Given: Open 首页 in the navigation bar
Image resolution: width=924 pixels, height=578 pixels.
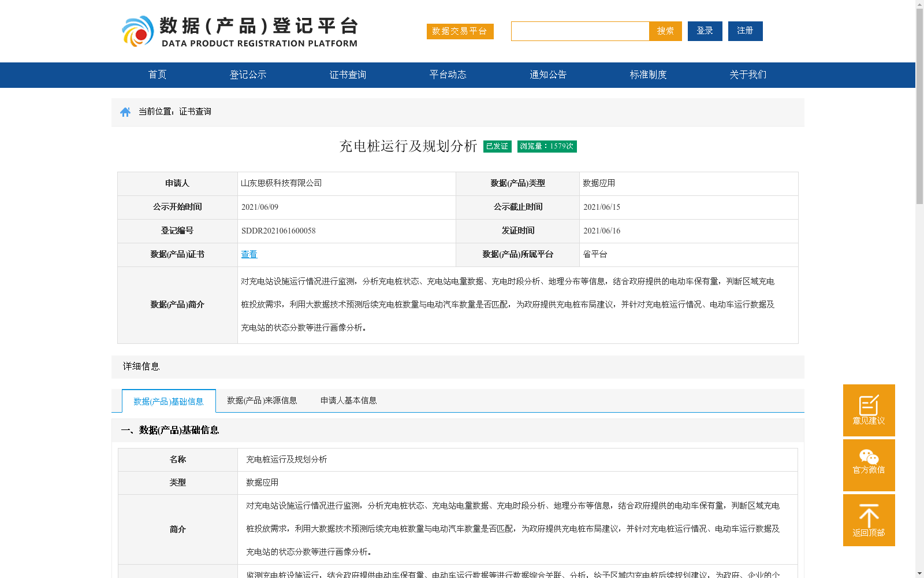Looking at the screenshot, I should [157, 75].
